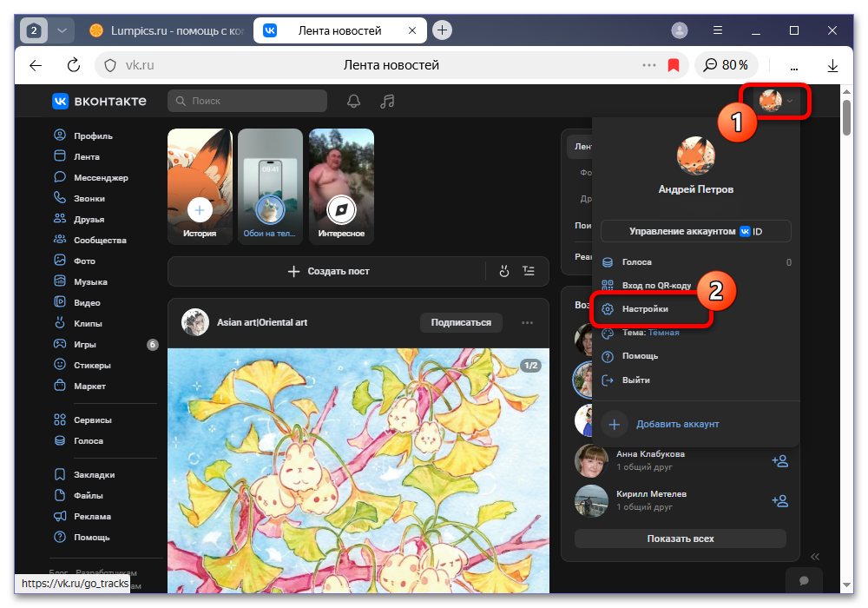Open the music note player icon

387,101
